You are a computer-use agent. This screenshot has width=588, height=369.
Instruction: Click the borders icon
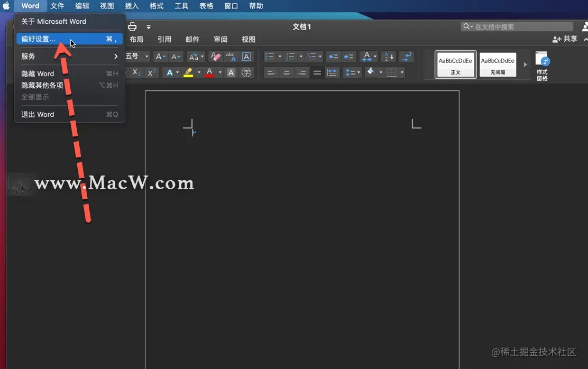click(391, 72)
